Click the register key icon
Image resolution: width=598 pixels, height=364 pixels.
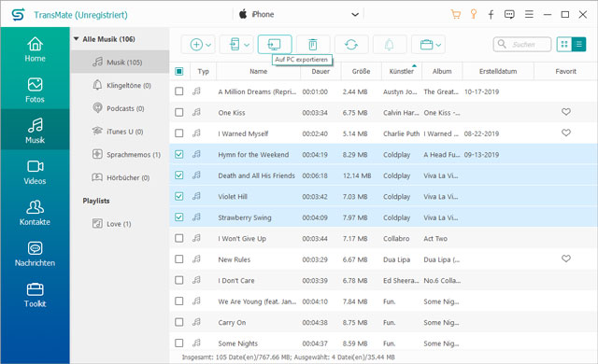(x=474, y=15)
